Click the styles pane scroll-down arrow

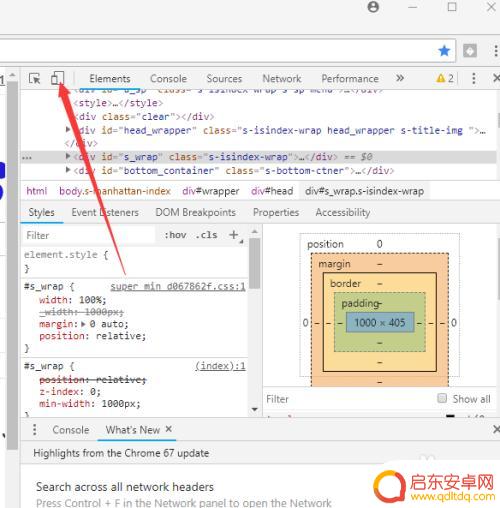click(x=255, y=409)
